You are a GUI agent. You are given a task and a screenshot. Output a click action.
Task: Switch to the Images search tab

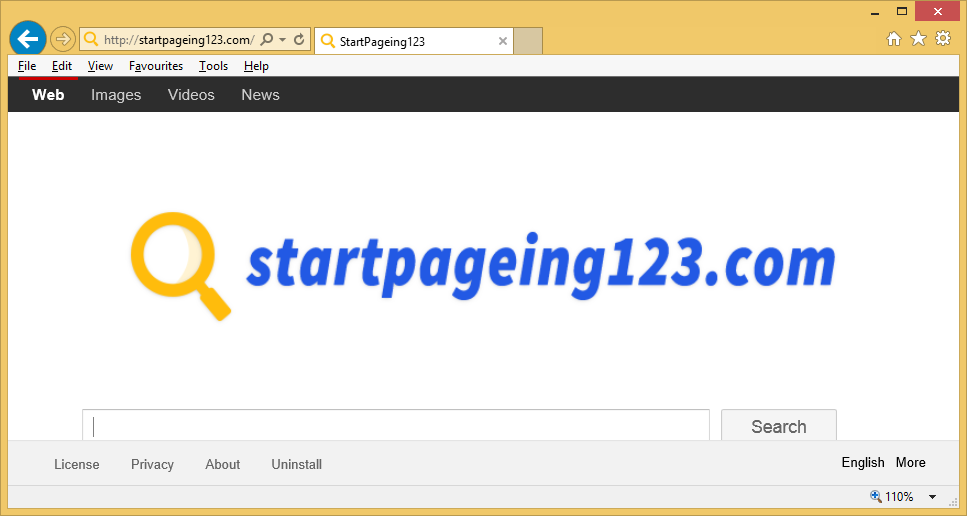click(x=116, y=95)
